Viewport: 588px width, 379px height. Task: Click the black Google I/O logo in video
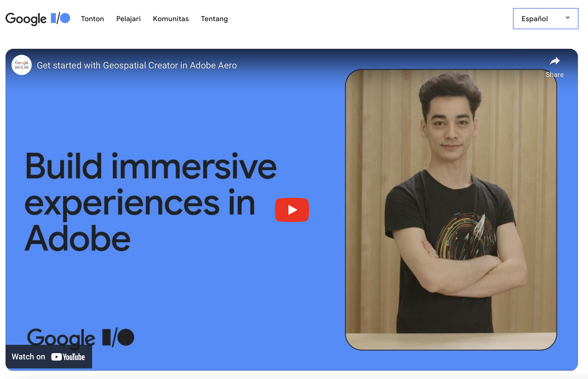[81, 337]
